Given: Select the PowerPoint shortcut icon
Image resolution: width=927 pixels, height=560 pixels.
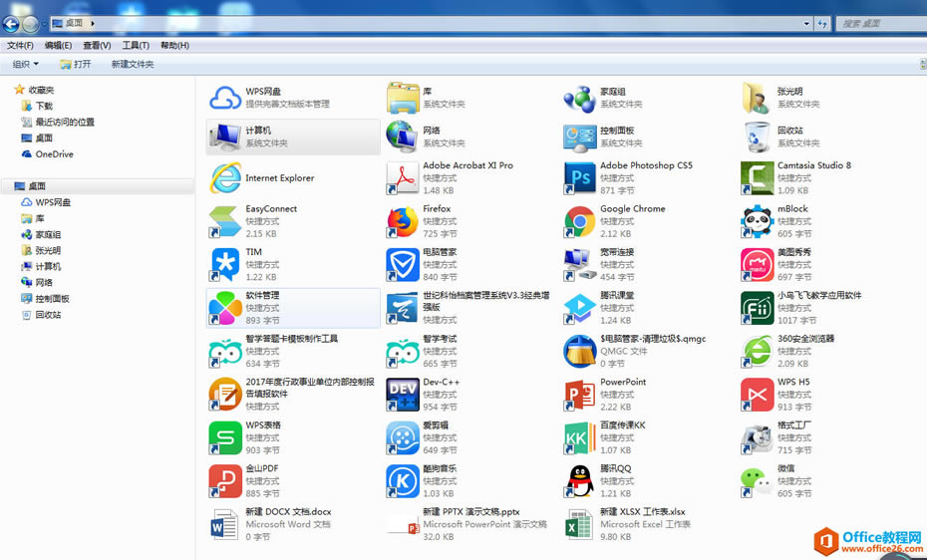Looking at the screenshot, I should [x=579, y=394].
